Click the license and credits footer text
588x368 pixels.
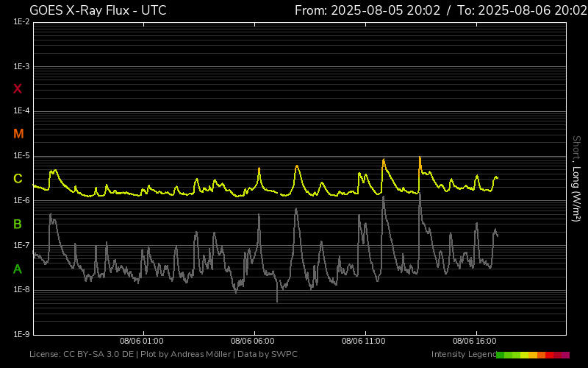(x=163, y=355)
